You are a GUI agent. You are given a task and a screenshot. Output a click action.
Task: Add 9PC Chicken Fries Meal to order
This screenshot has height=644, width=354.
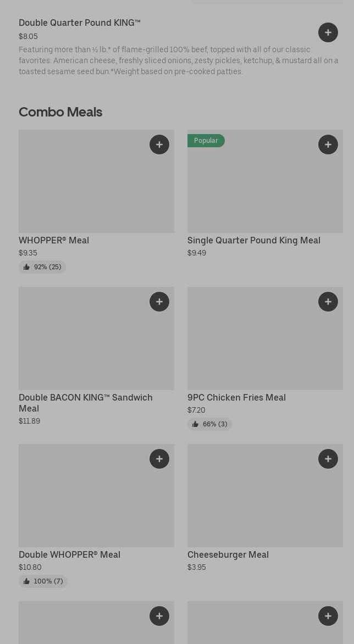(328, 302)
